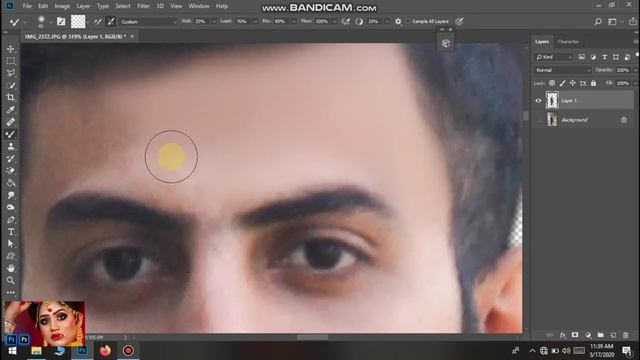Select the Zoom tool

coord(11,280)
